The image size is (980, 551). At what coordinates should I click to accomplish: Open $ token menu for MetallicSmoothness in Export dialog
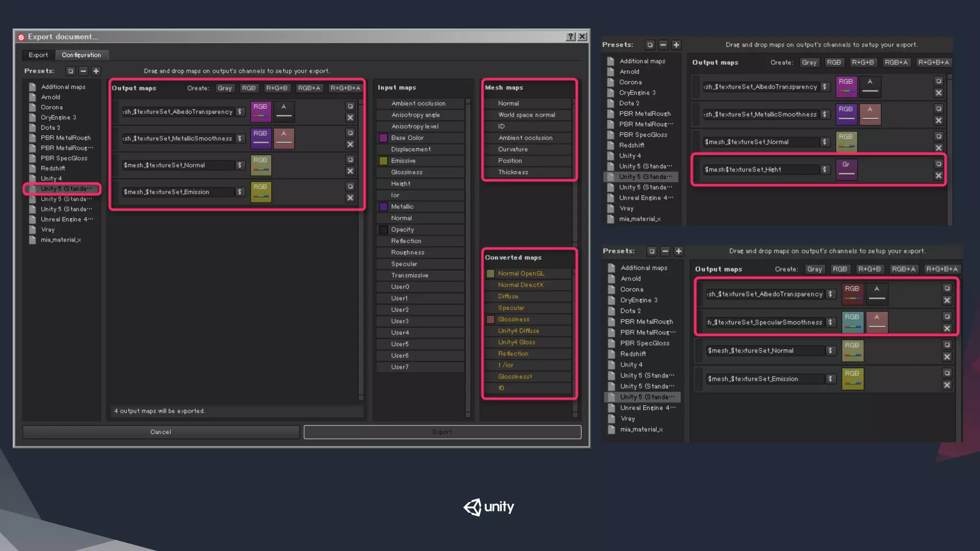[x=240, y=138]
